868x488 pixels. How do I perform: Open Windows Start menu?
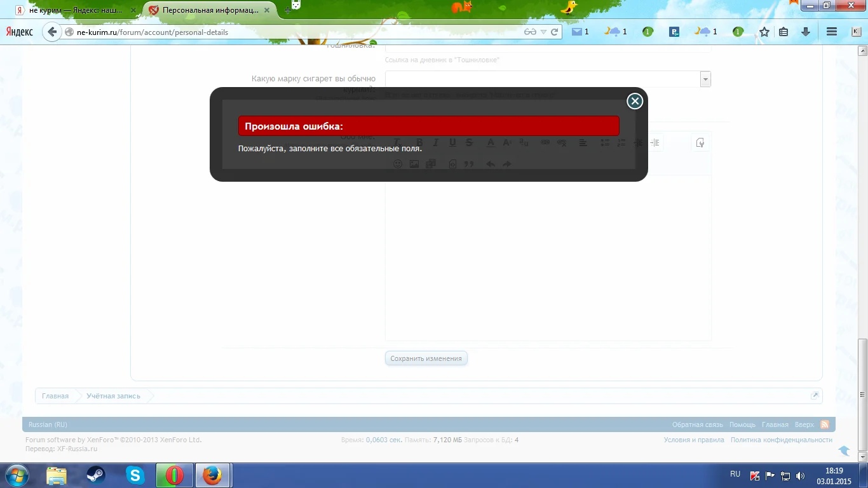[x=16, y=475]
